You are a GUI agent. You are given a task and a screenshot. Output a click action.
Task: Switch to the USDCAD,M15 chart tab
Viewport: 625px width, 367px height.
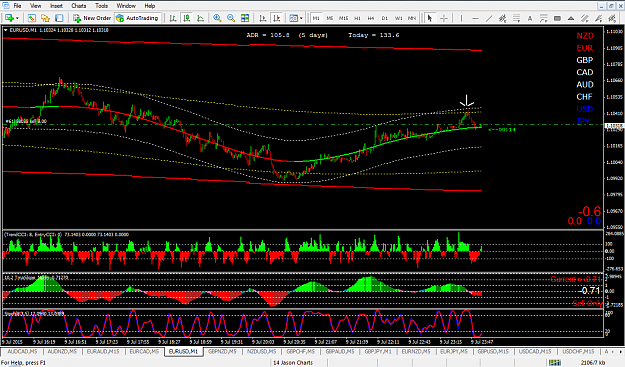(x=534, y=351)
